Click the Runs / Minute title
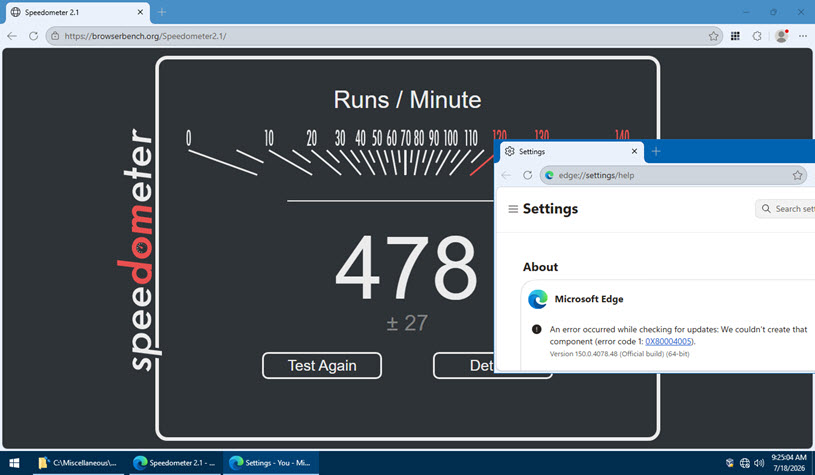The image size is (815, 475). [x=408, y=100]
